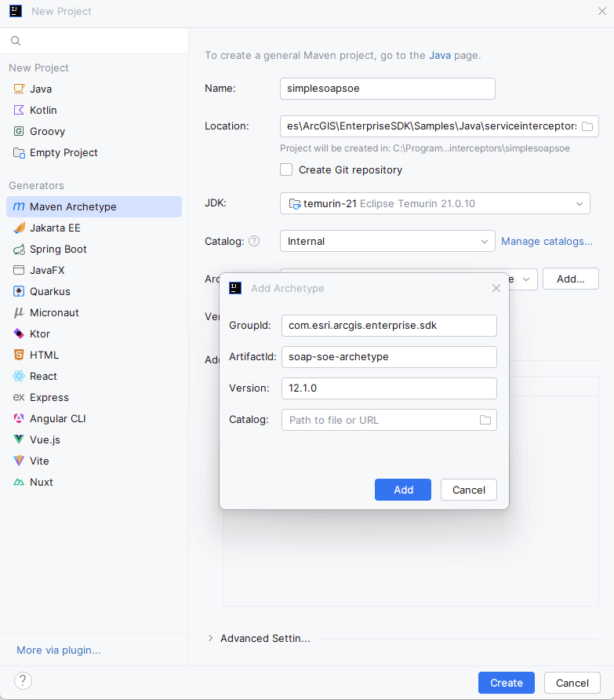Select Maven Archetype generator
The image size is (614, 700).
click(x=94, y=206)
